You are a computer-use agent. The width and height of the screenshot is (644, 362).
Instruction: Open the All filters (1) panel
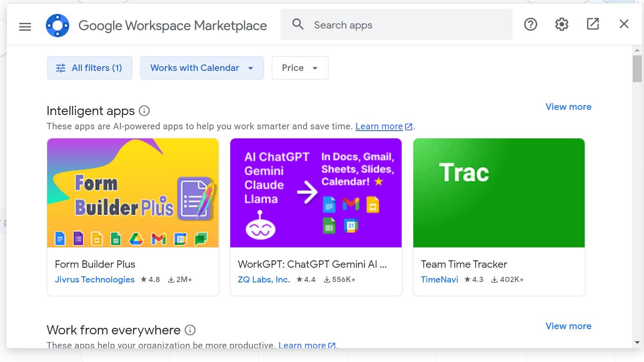pos(90,68)
